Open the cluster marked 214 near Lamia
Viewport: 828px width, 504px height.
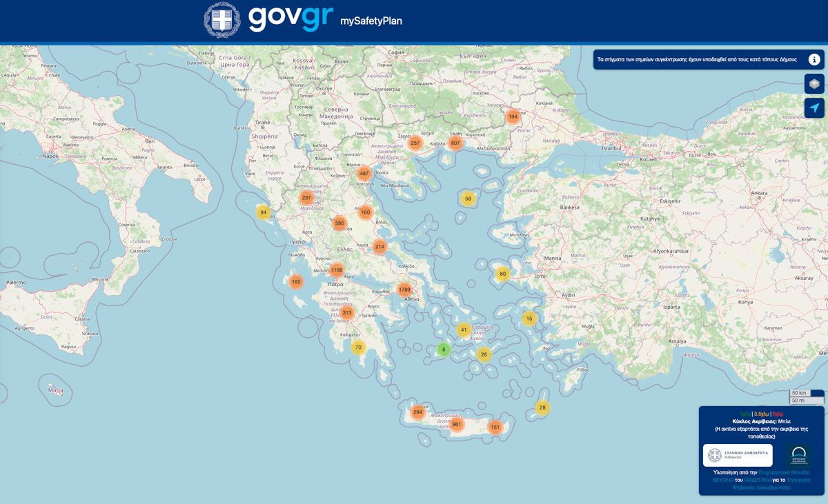tap(379, 246)
